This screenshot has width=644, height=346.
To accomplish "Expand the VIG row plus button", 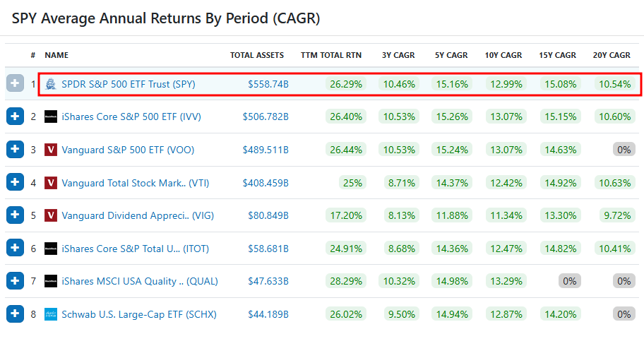I will 15,215.
